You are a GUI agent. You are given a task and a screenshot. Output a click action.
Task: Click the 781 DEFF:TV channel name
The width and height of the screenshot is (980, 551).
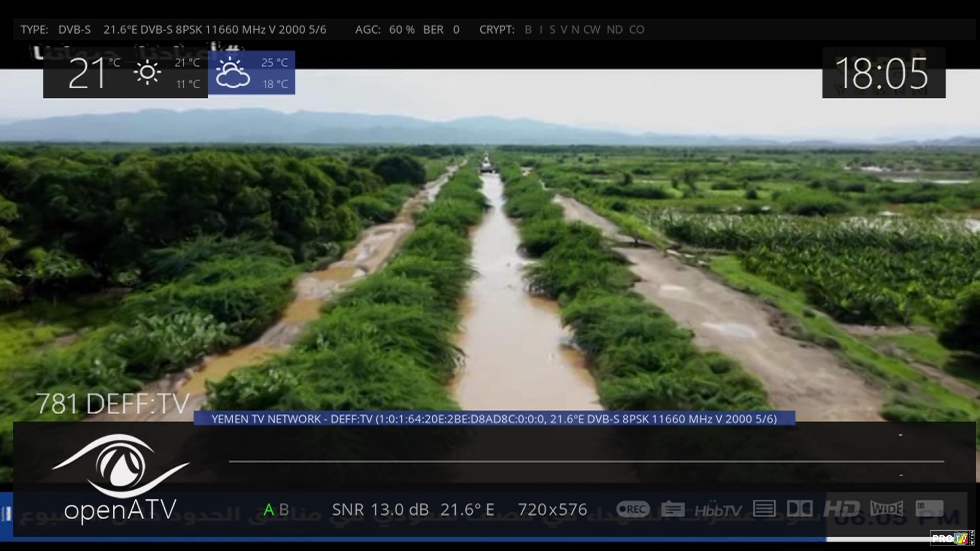113,404
